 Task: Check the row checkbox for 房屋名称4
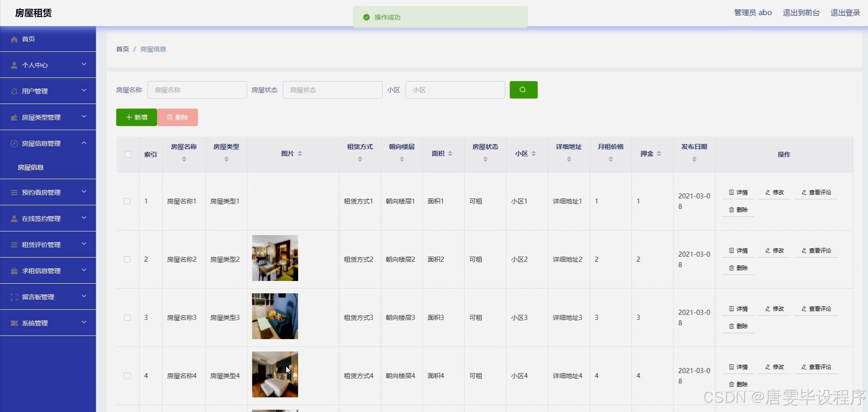pos(127,376)
